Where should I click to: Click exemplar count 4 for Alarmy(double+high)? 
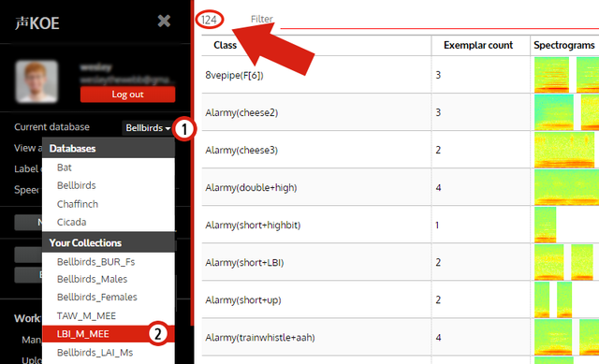click(438, 187)
